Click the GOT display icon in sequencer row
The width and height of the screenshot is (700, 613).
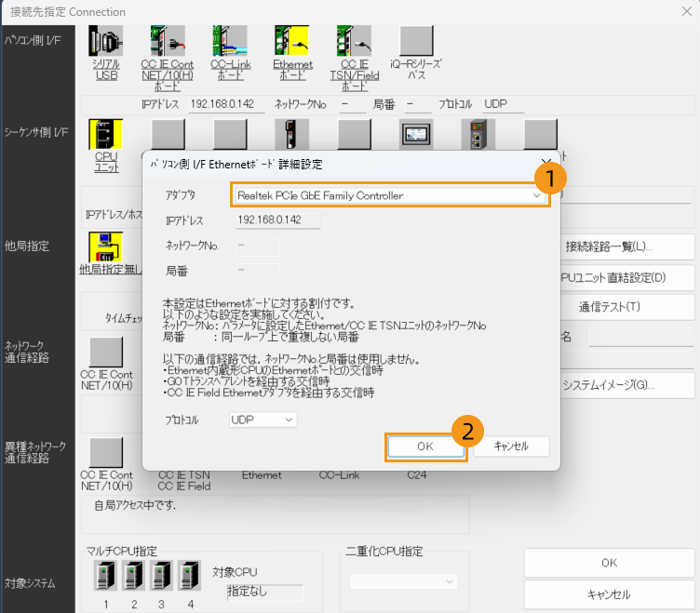[416, 134]
